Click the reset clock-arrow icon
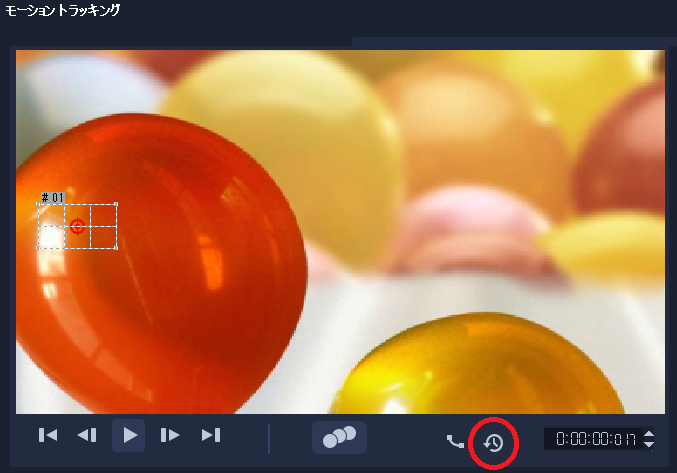The width and height of the screenshot is (677, 473). tap(494, 443)
